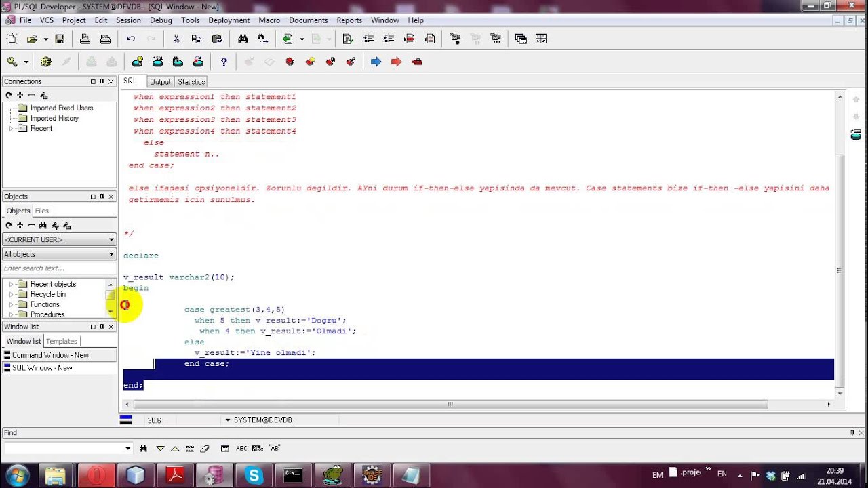Screen dimensions: 868x488
Task: Click the record macro camera icon
Action: pyautogui.click(x=455, y=39)
